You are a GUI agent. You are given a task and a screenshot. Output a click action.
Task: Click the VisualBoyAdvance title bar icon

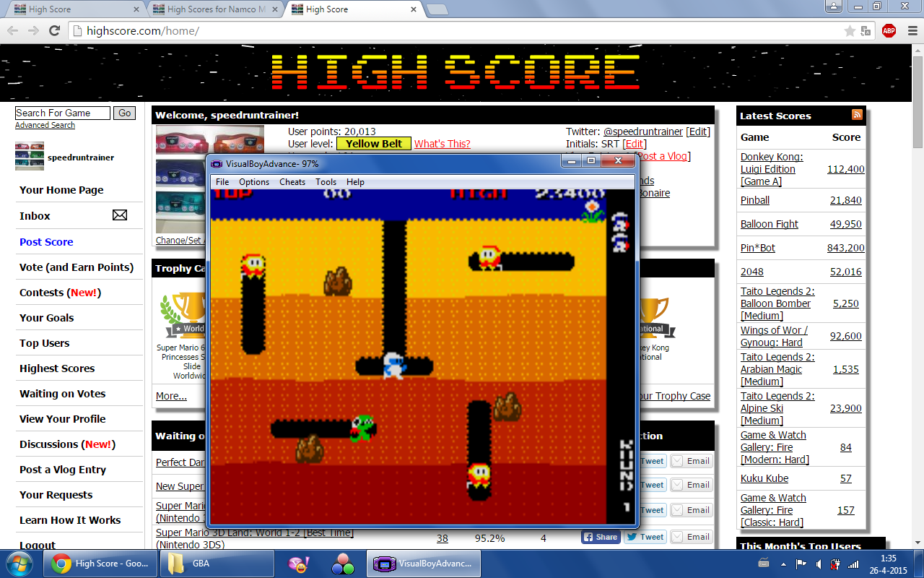point(217,164)
